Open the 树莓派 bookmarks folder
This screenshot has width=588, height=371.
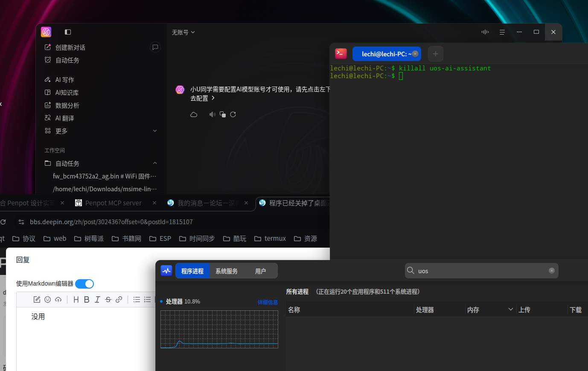point(89,239)
